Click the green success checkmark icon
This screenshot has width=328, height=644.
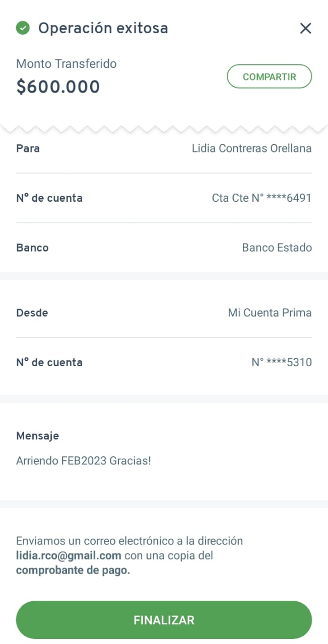pos(23,28)
